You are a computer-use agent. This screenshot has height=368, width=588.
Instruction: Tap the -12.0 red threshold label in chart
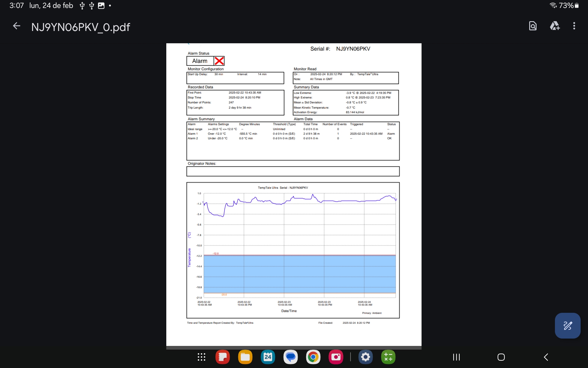pos(216,254)
